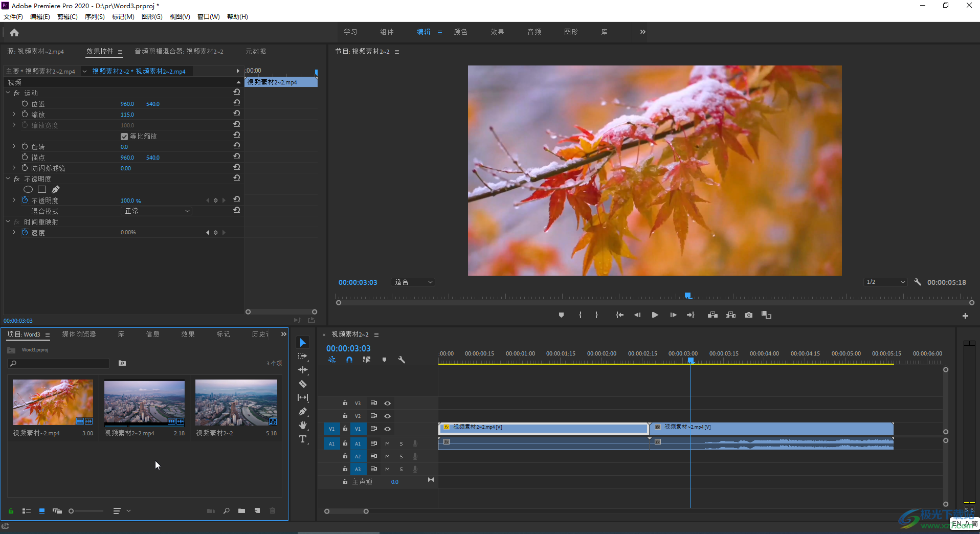Expand the Rotation parameter
This screenshot has height=534, width=980.
point(14,146)
